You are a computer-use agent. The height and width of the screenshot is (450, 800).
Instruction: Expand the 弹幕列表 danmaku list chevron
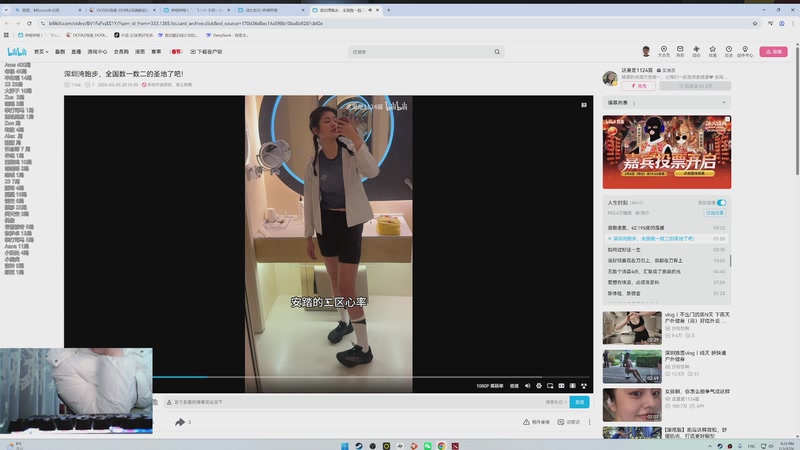click(723, 103)
